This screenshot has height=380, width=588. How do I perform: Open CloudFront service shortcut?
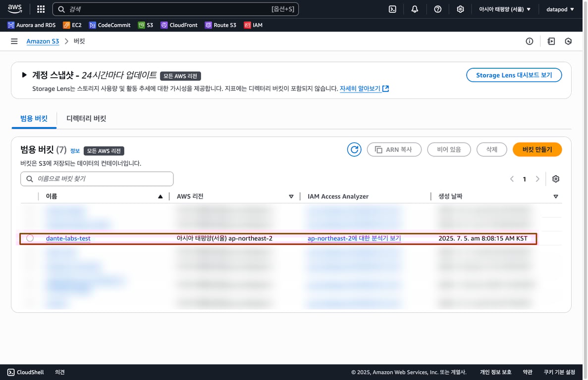[179, 25]
